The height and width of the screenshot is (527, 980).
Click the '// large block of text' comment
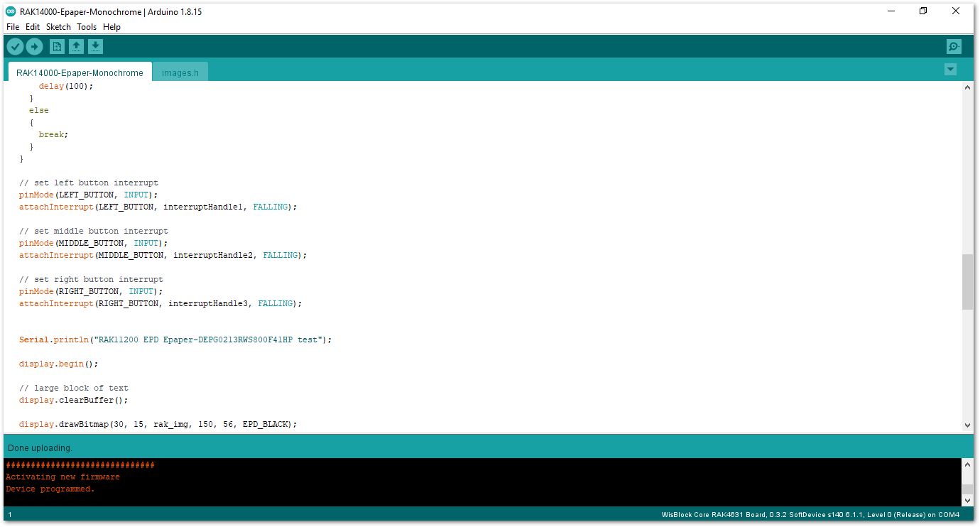[74, 388]
